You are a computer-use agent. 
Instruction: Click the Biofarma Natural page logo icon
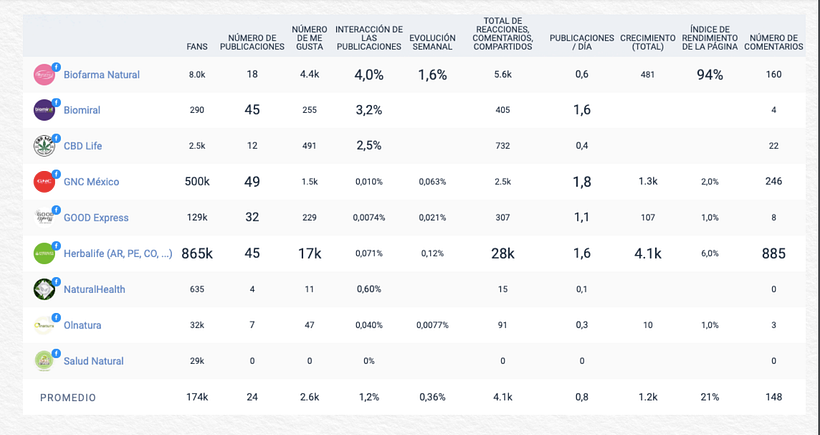(44, 75)
